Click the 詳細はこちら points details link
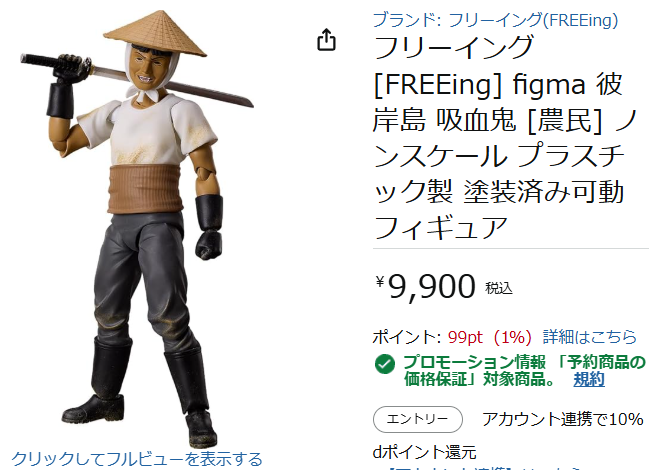 (590, 337)
